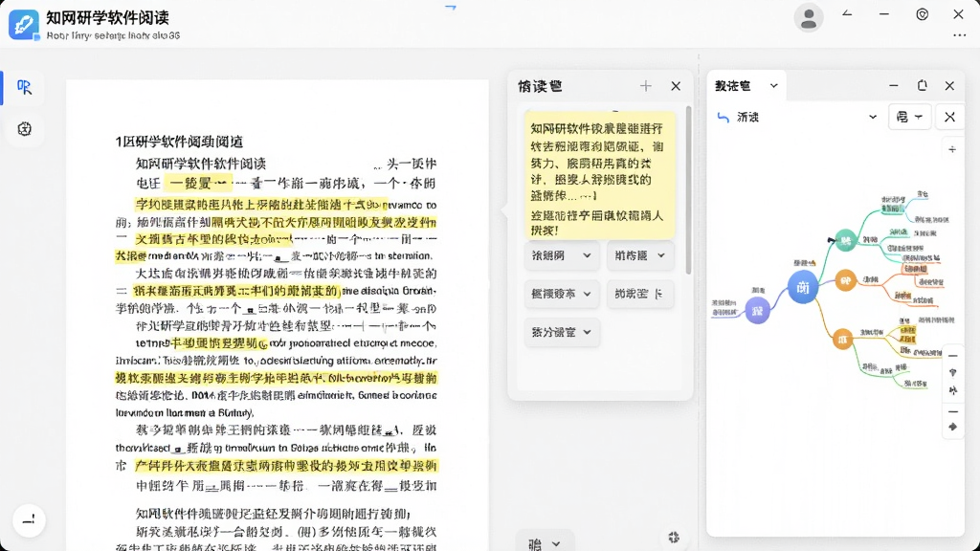The height and width of the screenshot is (551, 980).
Task: Click the blue pen app logo
Action: [x=24, y=24]
